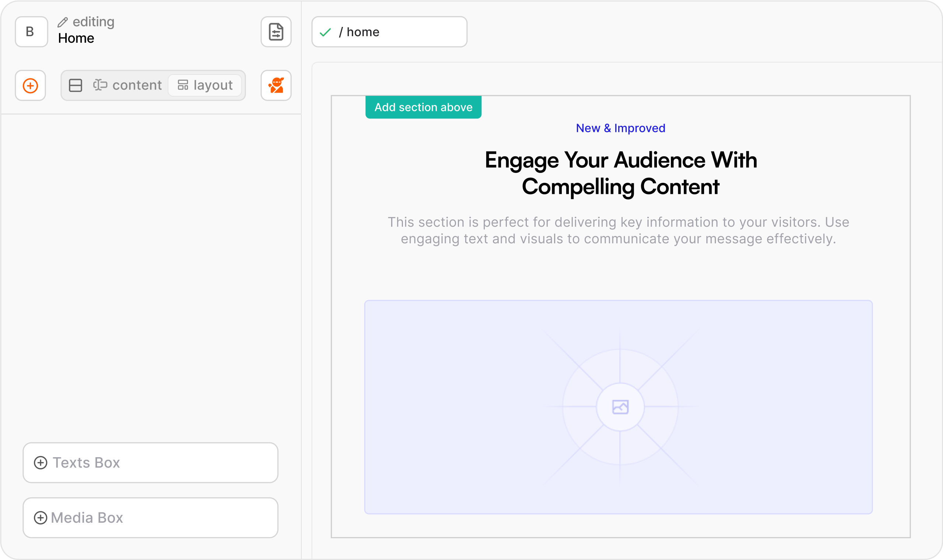Select the layout panel icon
943x560 pixels.
183,85
